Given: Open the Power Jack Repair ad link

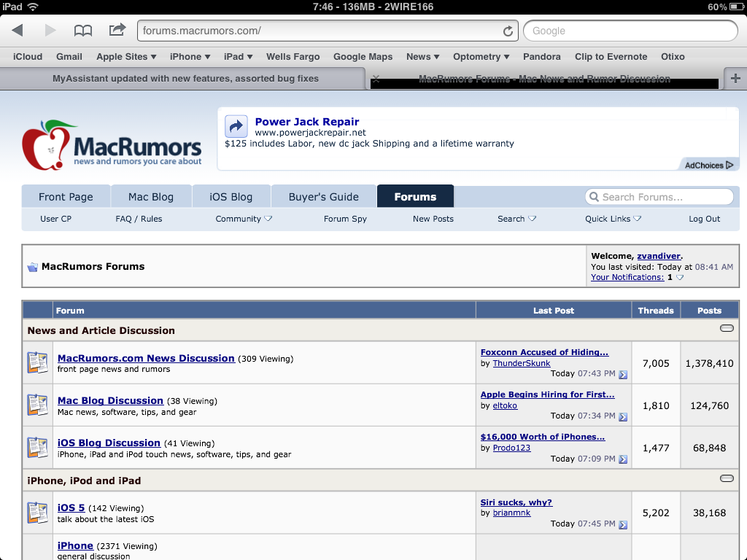Looking at the screenshot, I should (x=307, y=122).
